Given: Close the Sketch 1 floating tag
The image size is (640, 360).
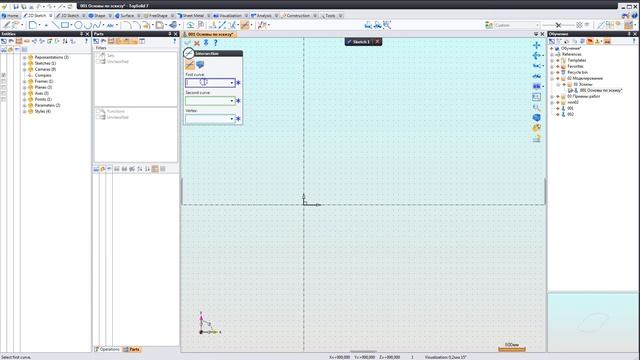Looking at the screenshot, I should pos(377,42).
